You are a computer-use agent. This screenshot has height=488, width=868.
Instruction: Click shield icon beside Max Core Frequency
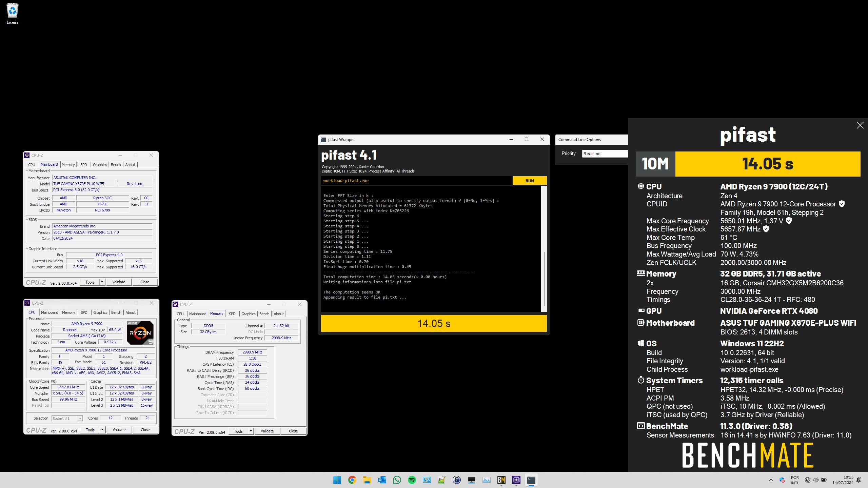click(x=789, y=221)
